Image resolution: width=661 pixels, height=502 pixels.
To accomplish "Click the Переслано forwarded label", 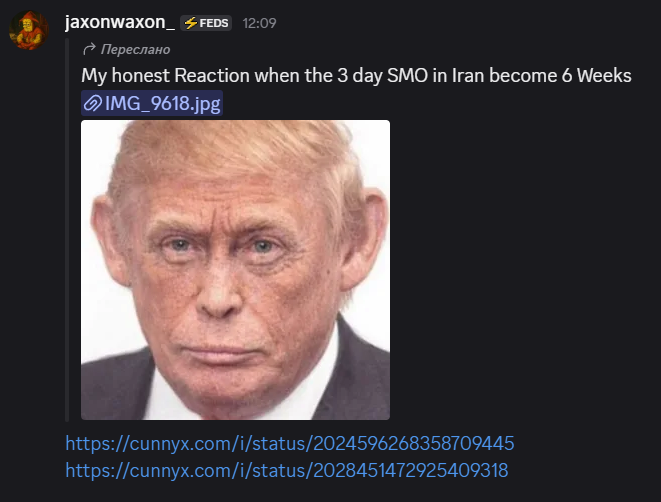I will coord(135,49).
